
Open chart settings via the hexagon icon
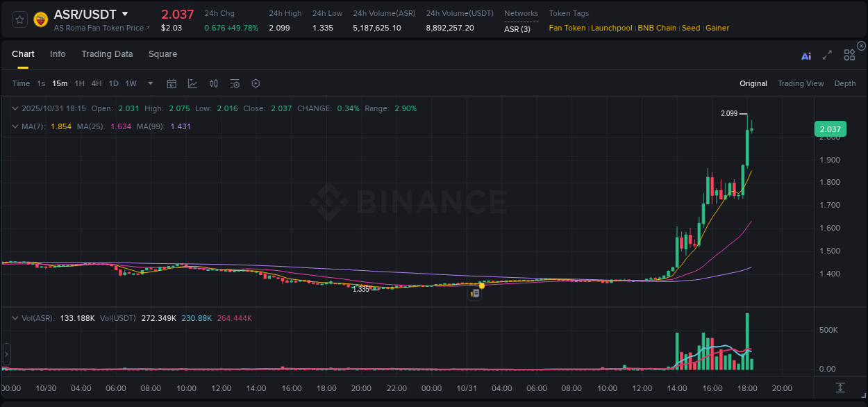(x=256, y=83)
